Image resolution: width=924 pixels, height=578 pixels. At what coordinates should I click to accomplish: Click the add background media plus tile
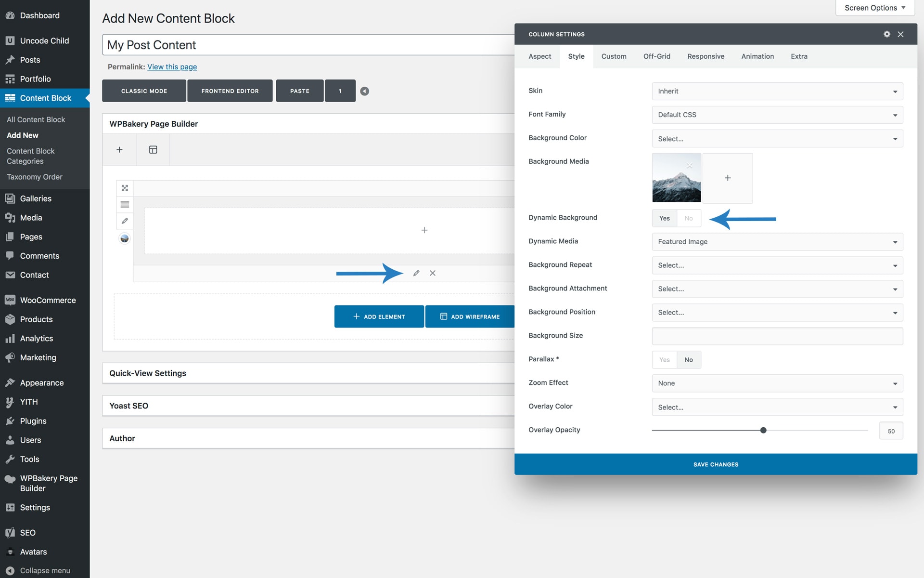727,178
